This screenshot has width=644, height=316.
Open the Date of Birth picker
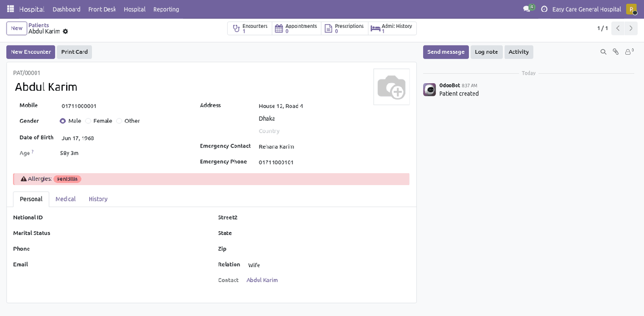(x=123, y=138)
